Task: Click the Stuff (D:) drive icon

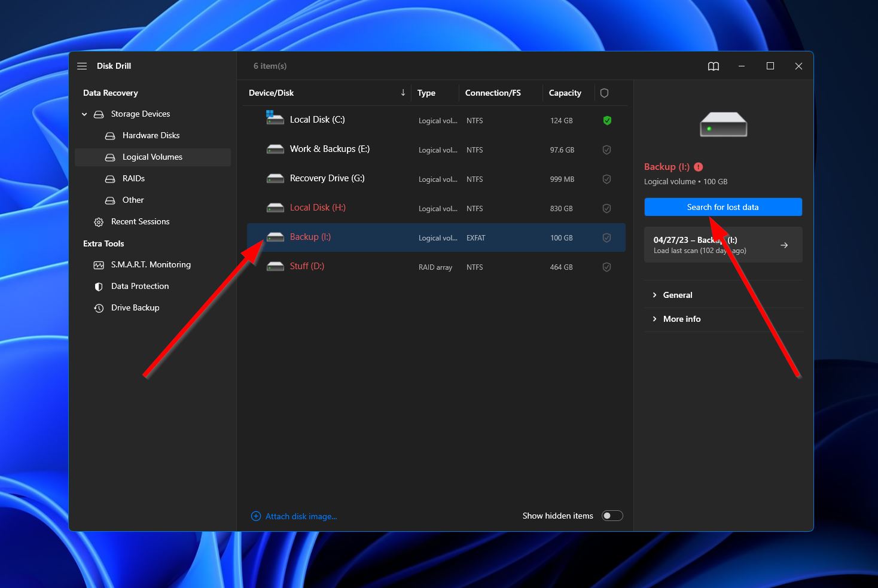Action: [x=275, y=266]
